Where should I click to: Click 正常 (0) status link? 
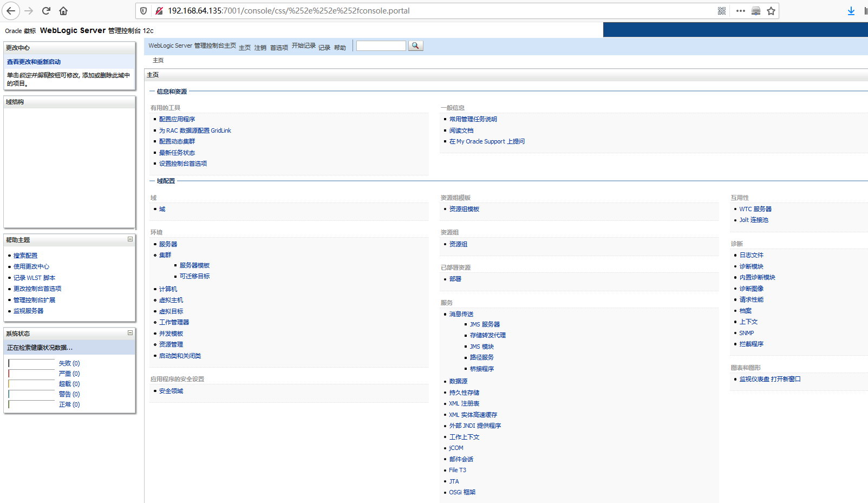(x=69, y=404)
